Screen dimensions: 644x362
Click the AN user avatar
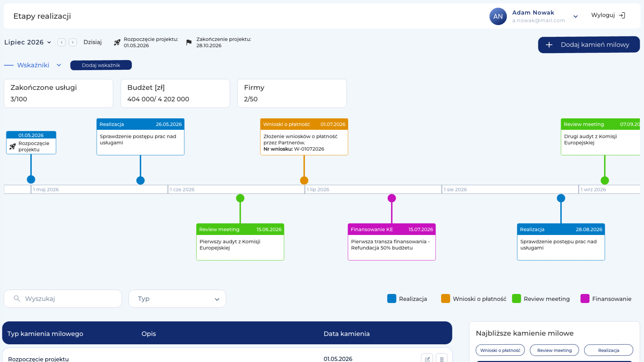pyautogui.click(x=498, y=16)
